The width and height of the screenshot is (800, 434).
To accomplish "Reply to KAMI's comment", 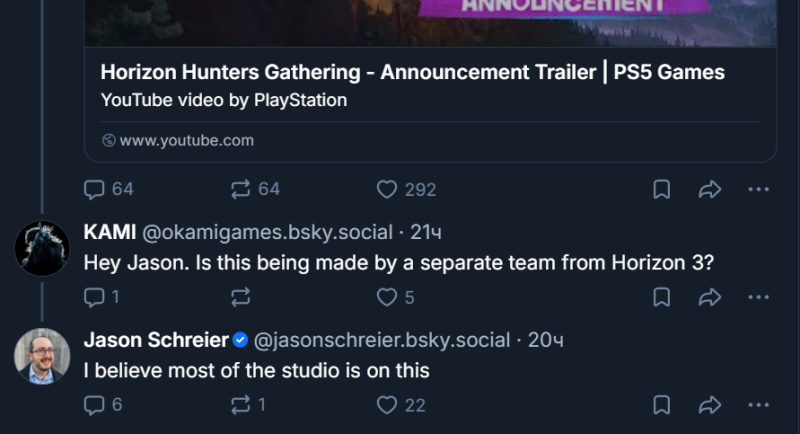I will [x=94, y=297].
